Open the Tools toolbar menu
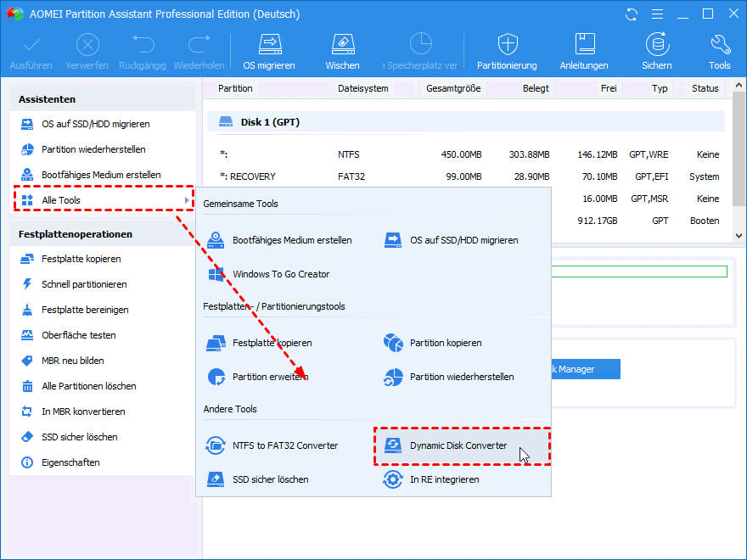 (x=719, y=52)
